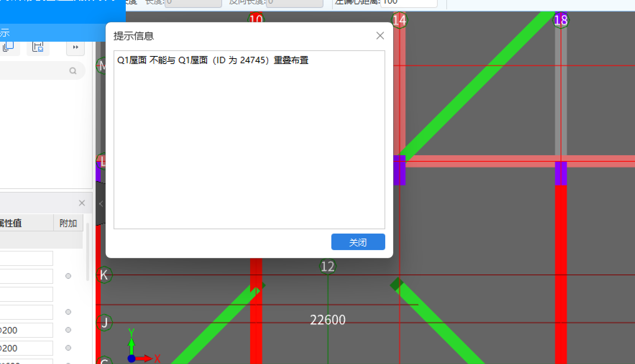Click the save-with-image icon in left toolbar

click(x=38, y=47)
